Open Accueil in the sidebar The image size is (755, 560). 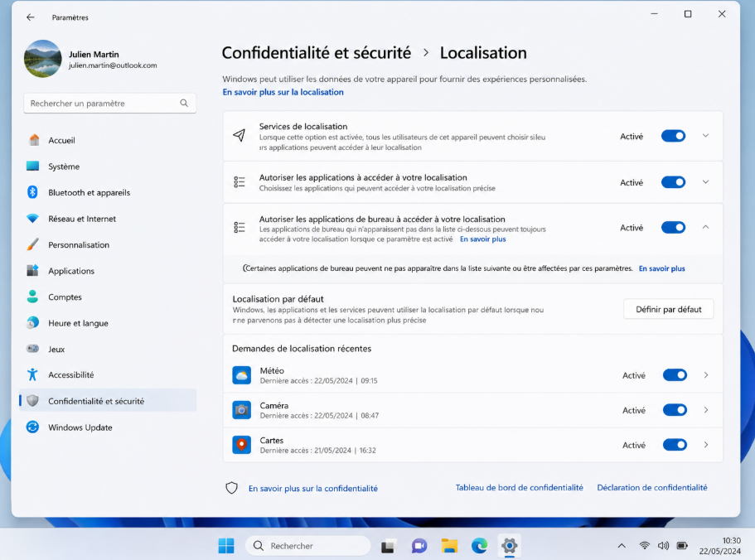click(x=108, y=140)
